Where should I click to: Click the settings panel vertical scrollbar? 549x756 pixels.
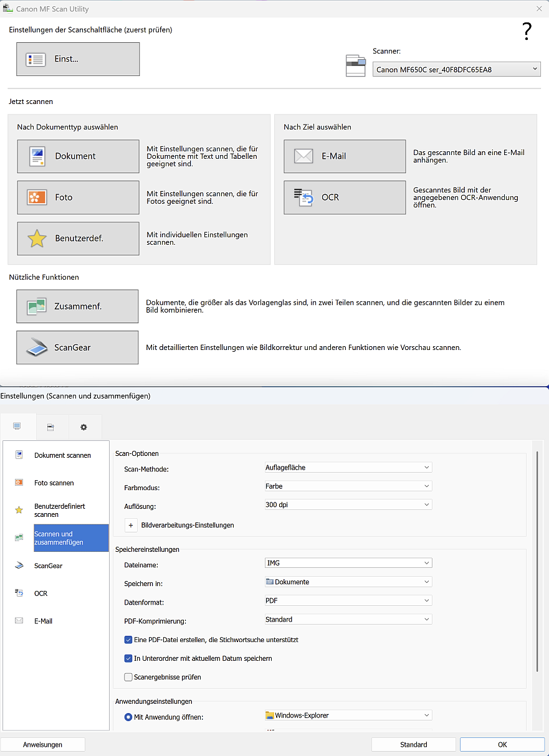[537, 560]
